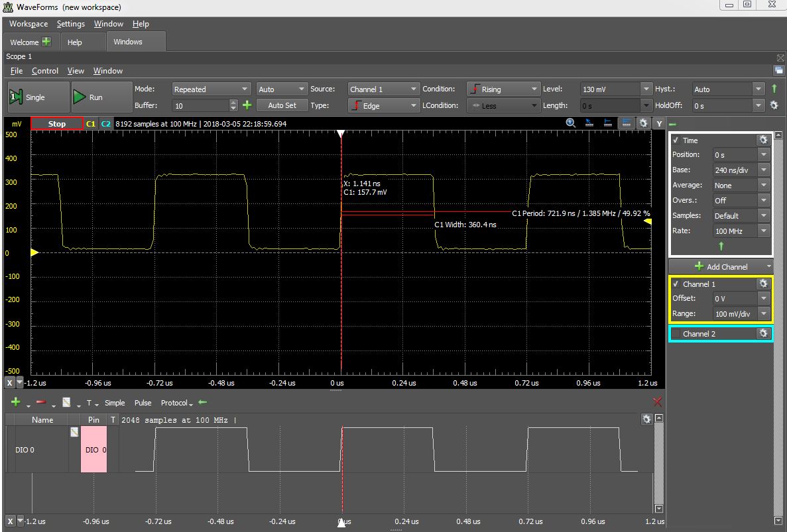
Task: Click the X button left of the digital time axis
Action: coord(9,521)
